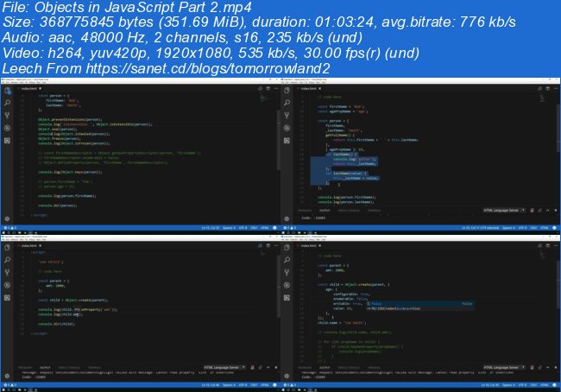
Task: Maximize the panel via chevron in the bottom-right frame
Action: 548,368
